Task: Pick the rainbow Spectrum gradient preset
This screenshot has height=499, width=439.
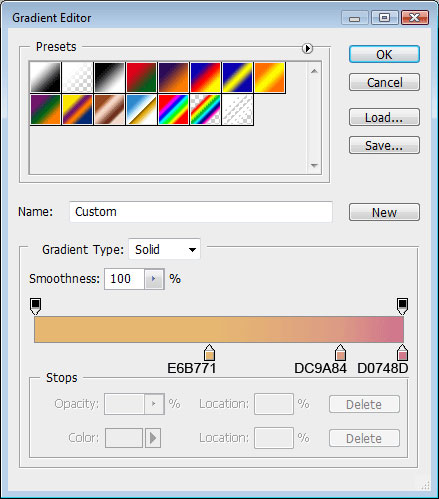Action: click(173, 109)
